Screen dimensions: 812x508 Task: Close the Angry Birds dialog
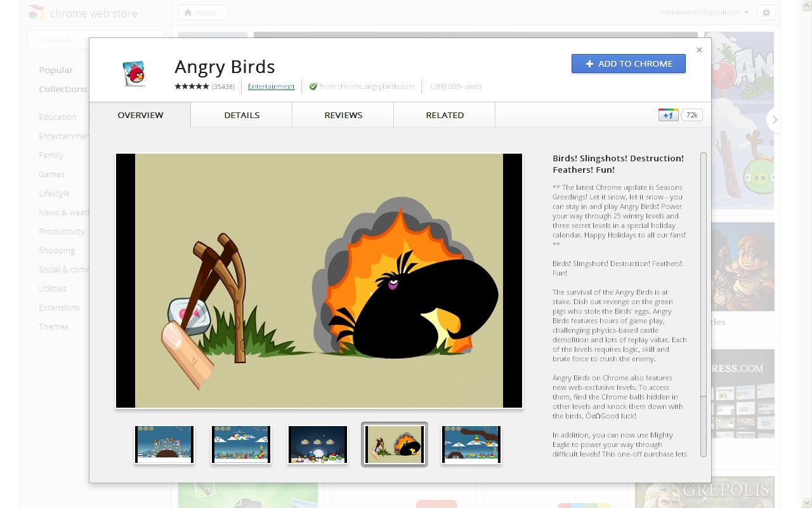699,50
